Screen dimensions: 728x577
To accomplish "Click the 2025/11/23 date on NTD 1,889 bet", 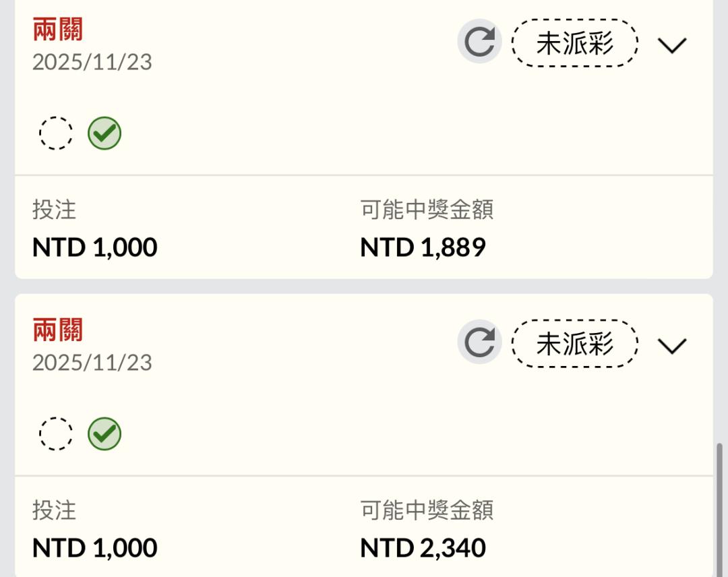I will 92,62.
